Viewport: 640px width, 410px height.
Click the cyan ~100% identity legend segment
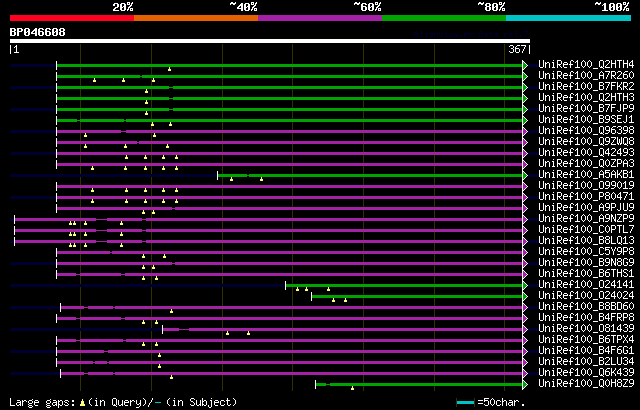569,18
